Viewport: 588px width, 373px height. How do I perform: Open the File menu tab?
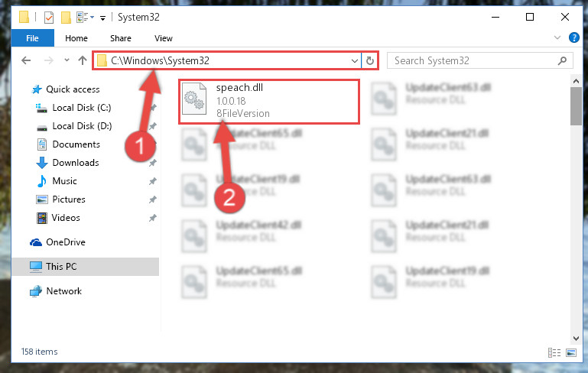[x=33, y=38]
